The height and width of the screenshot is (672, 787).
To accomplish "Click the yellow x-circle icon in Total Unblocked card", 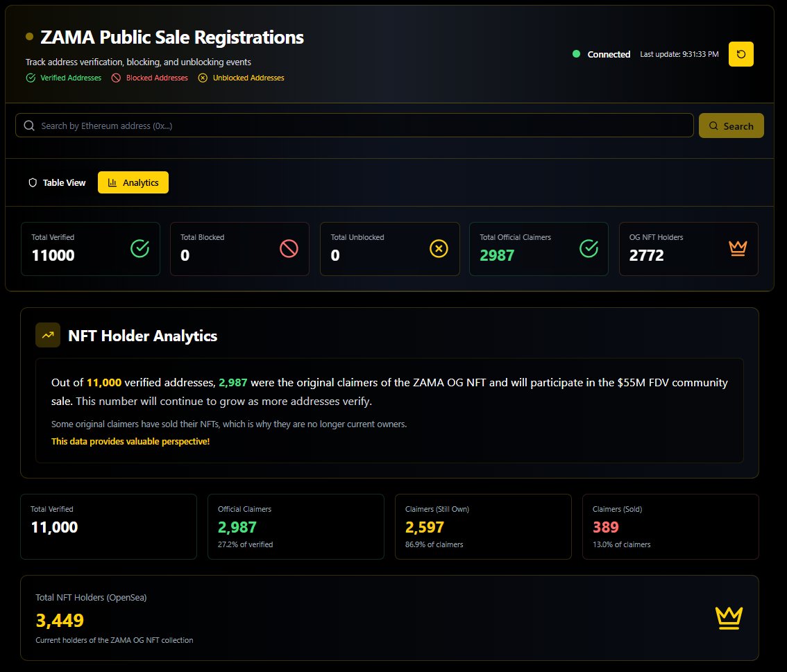I will coord(439,248).
